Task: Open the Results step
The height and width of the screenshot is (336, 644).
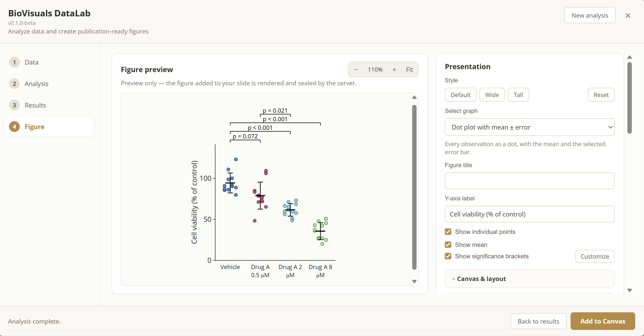Action: 49,105
